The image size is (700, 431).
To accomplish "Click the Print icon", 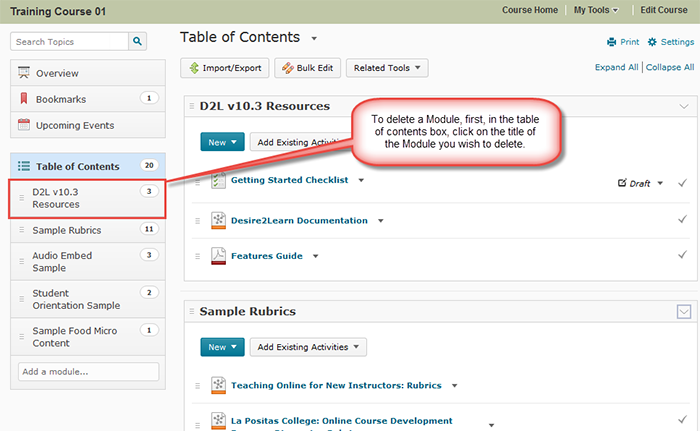I will click(612, 42).
